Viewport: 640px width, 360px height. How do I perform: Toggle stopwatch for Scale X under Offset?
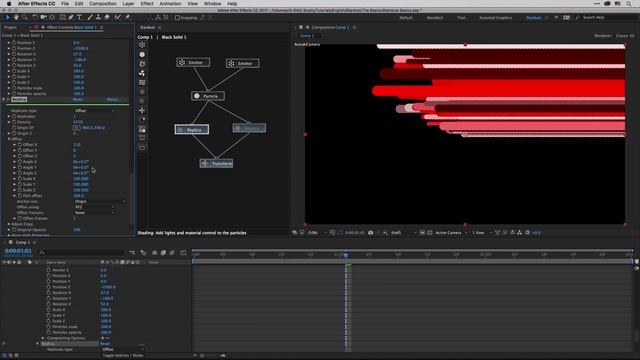tap(20, 179)
